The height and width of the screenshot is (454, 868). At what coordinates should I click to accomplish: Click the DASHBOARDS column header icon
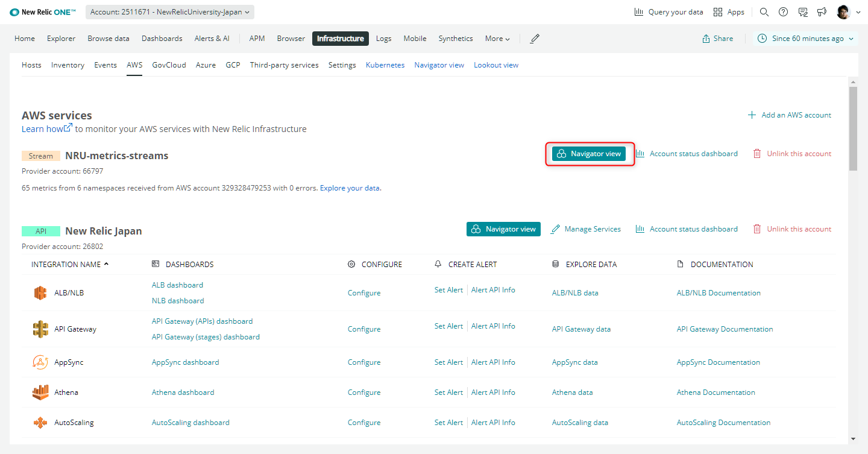pyautogui.click(x=156, y=264)
